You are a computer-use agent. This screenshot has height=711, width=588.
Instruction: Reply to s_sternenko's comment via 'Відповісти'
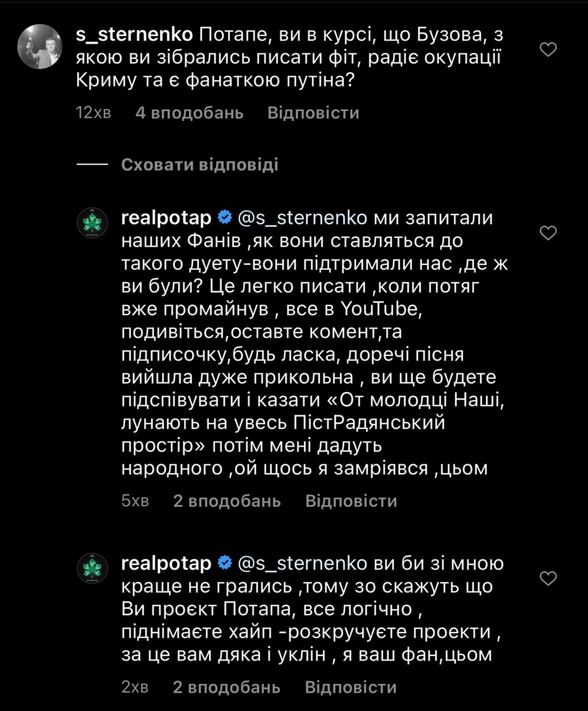tap(313, 113)
